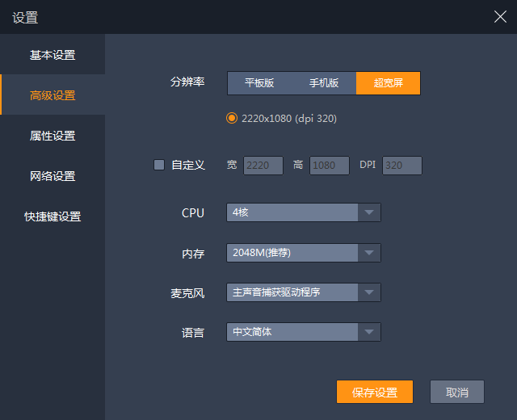Enable the 自定义 resolution checkbox
Viewport: 517px width, 420px height.
click(x=159, y=165)
